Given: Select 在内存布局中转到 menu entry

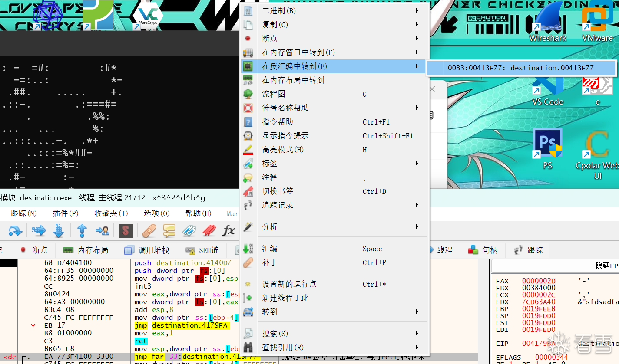Looking at the screenshot, I should click(x=334, y=80).
